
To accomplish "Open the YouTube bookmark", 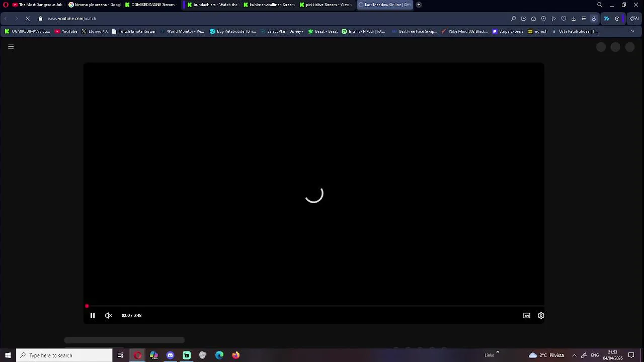I will tap(66, 31).
